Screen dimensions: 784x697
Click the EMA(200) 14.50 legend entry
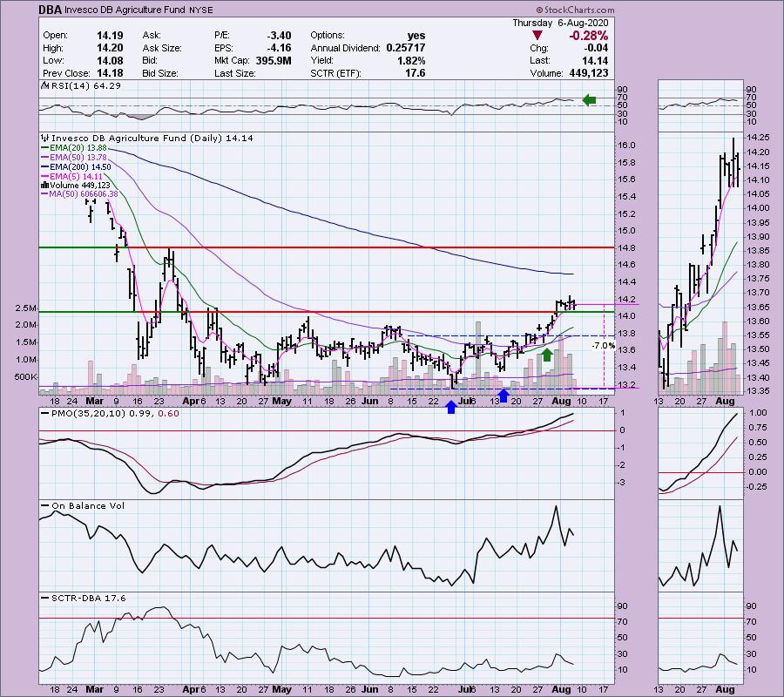click(80, 167)
